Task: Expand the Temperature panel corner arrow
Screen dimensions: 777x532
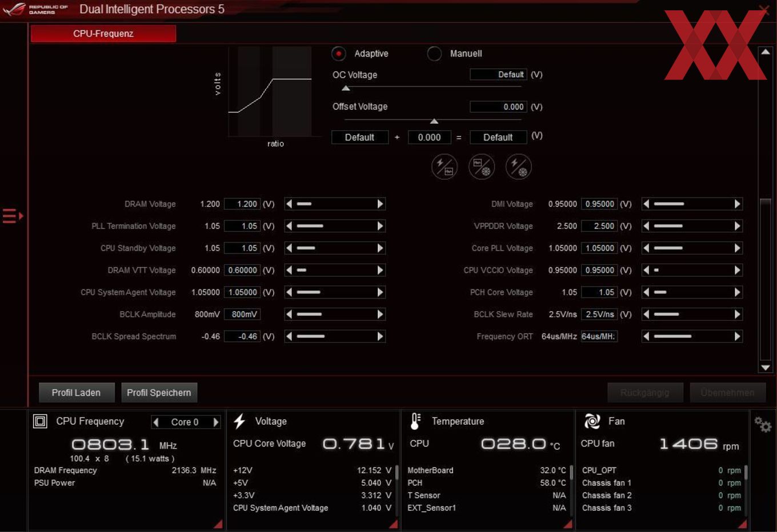Action: tap(568, 524)
